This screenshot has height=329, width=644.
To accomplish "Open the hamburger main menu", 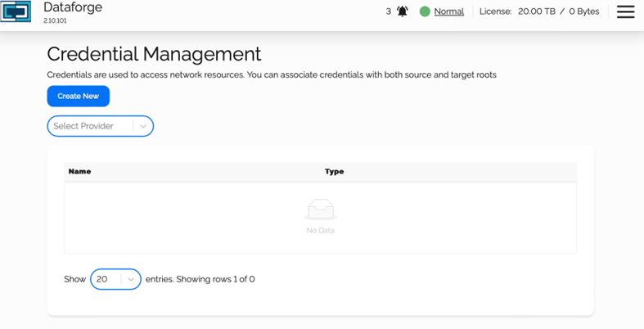I will coord(625,11).
